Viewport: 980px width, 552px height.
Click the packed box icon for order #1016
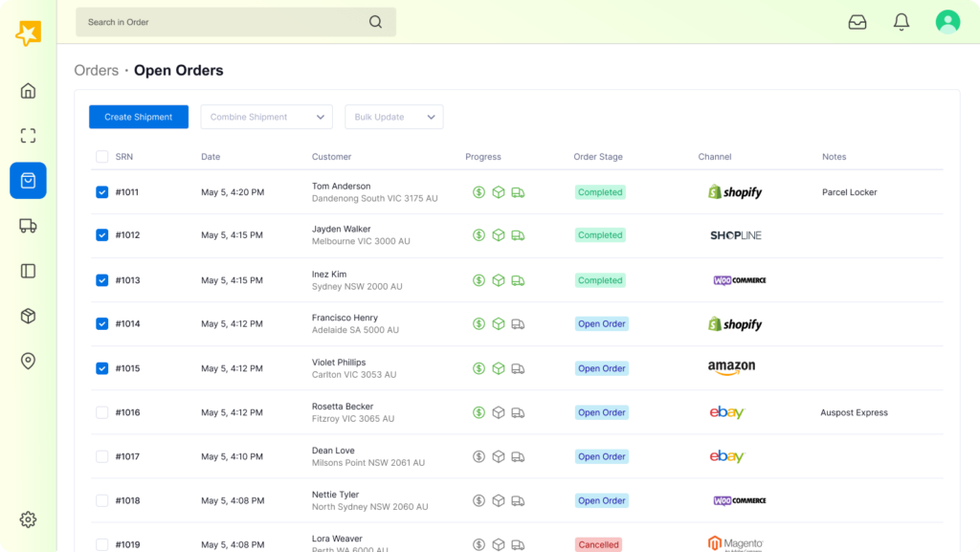(x=498, y=412)
